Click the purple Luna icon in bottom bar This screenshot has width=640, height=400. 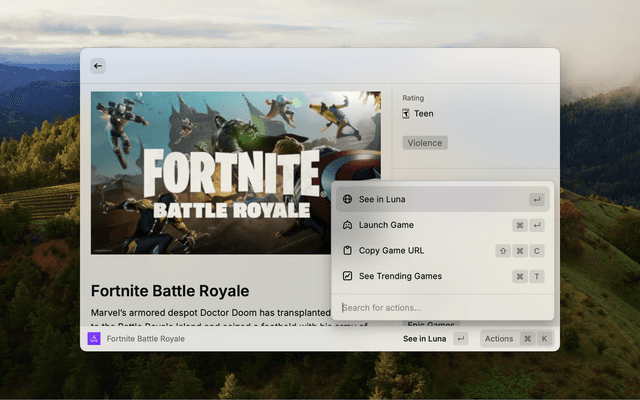coord(94,339)
